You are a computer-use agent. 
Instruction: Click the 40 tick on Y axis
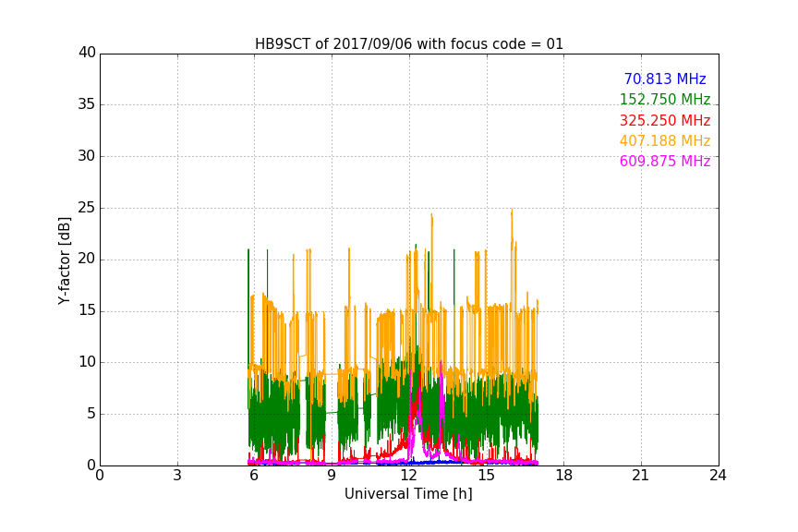pos(87,53)
